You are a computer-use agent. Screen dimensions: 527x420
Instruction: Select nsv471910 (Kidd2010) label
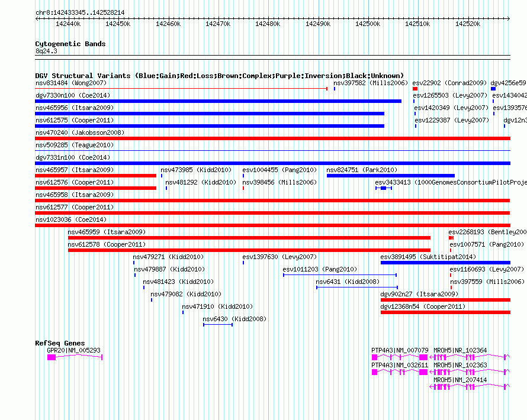(217, 306)
